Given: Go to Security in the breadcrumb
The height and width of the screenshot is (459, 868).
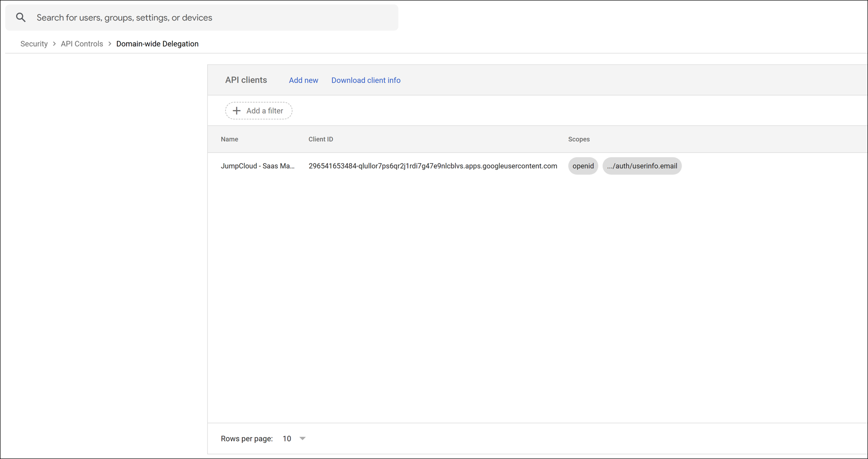Looking at the screenshot, I should click(x=34, y=44).
